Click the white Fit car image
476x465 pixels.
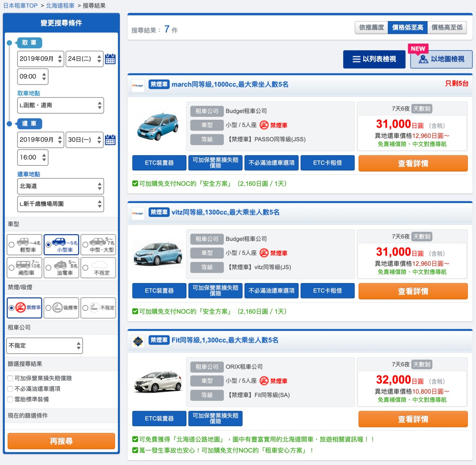pos(158,381)
